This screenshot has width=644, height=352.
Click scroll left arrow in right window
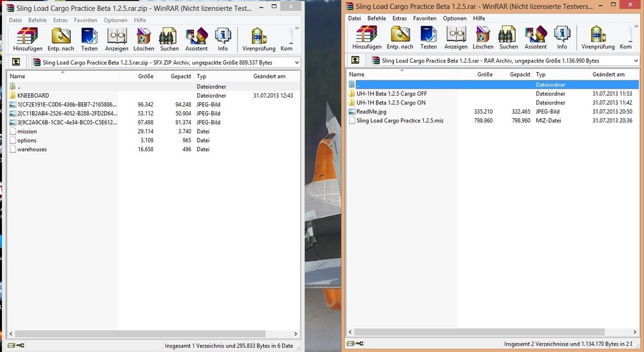coord(350,332)
